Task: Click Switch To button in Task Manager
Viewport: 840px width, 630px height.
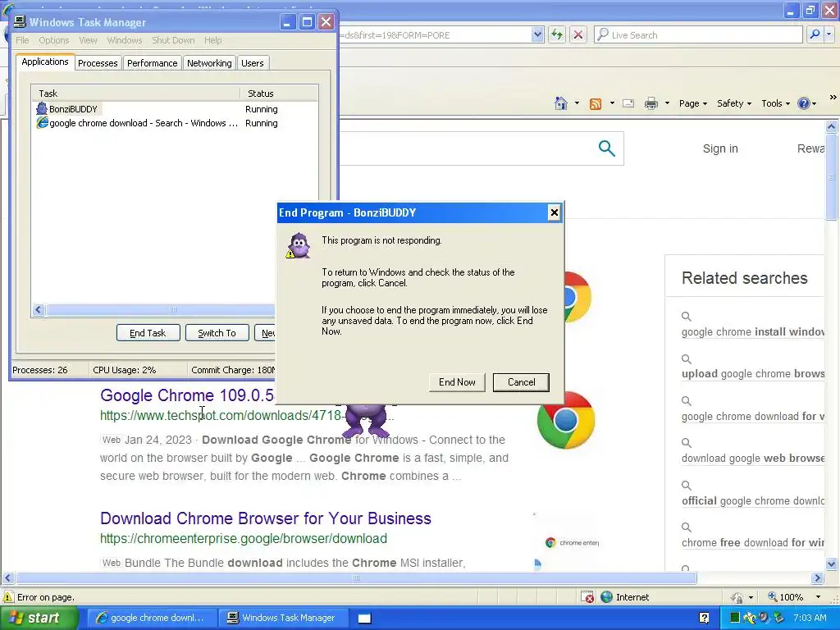Action: (217, 333)
